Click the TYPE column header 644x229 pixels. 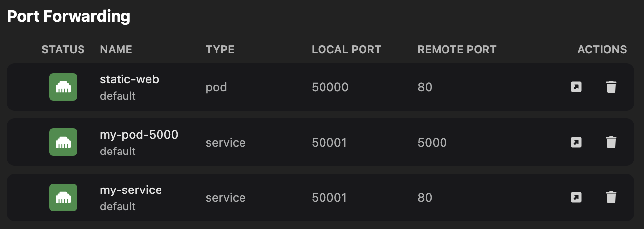pyautogui.click(x=220, y=49)
